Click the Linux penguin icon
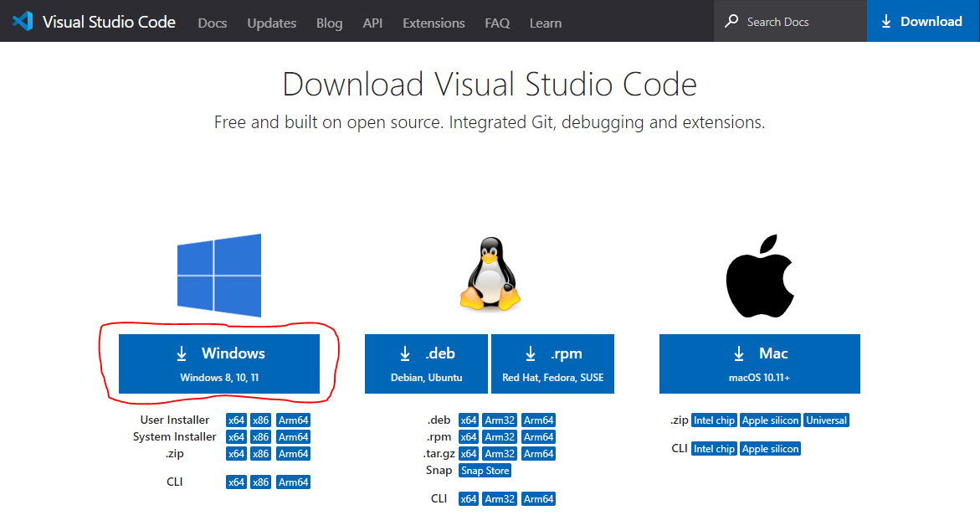This screenshot has width=980, height=531. (489, 272)
